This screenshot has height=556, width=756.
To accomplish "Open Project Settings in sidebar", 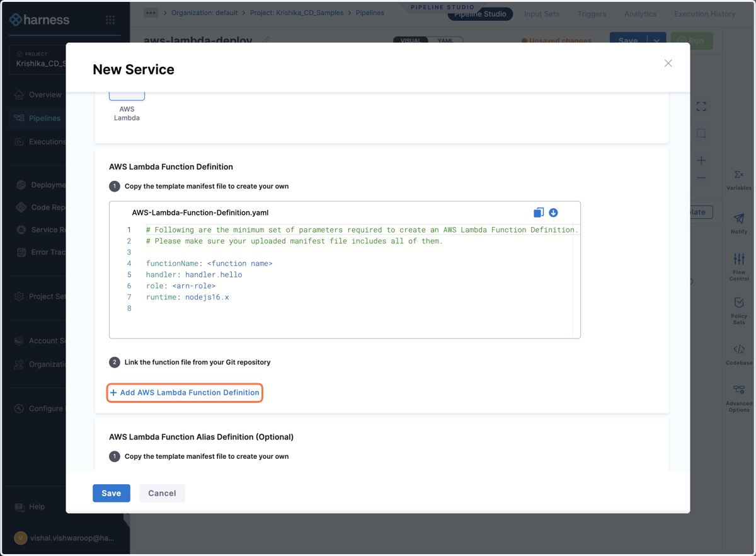I will click(39, 296).
